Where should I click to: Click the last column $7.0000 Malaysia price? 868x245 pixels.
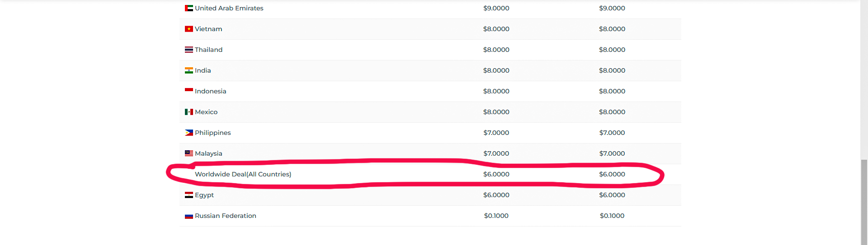coord(612,153)
